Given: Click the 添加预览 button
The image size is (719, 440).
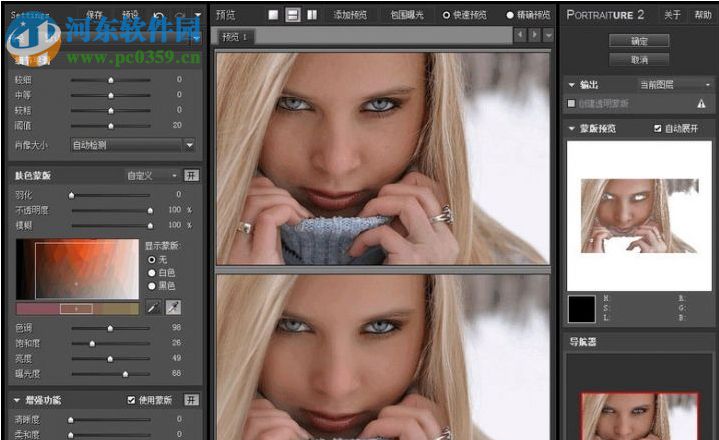Looking at the screenshot, I should point(350,15).
